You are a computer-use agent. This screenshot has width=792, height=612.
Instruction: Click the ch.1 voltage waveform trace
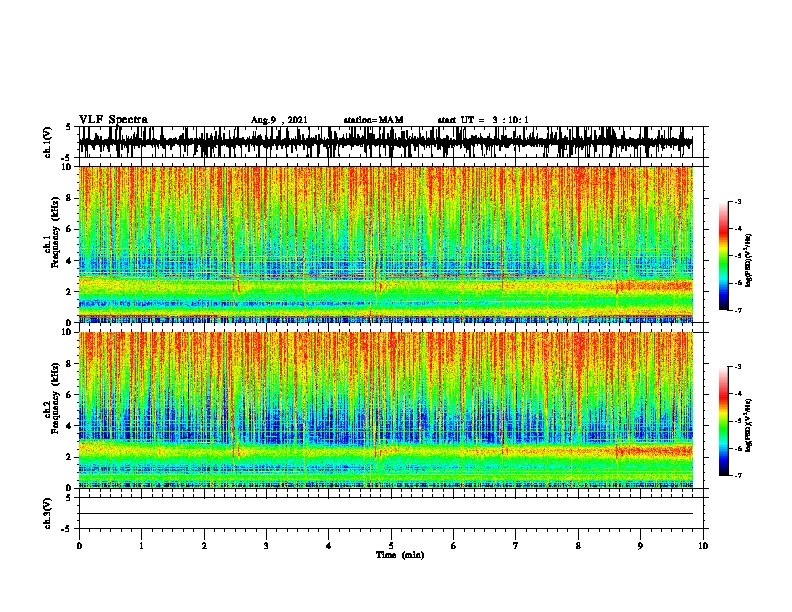(386, 142)
